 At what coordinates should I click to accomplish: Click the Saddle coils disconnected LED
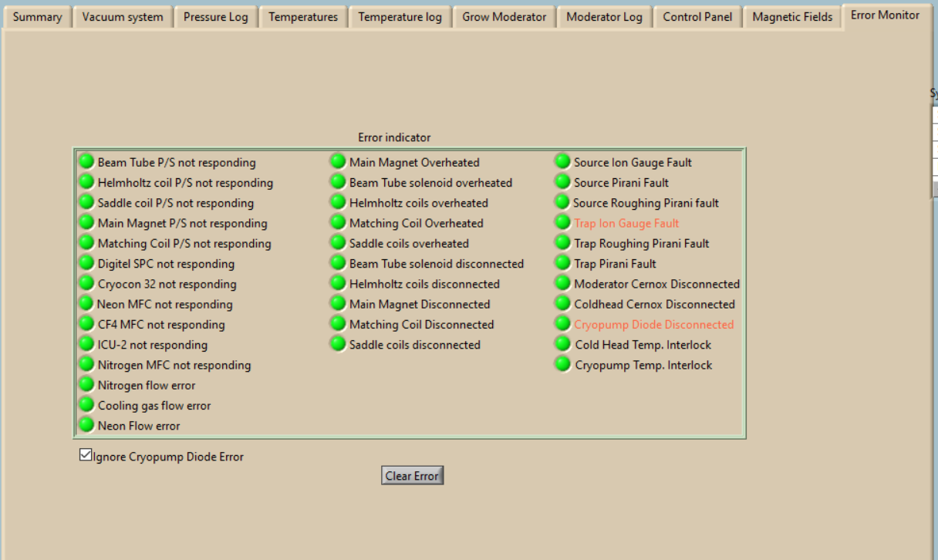338,343
